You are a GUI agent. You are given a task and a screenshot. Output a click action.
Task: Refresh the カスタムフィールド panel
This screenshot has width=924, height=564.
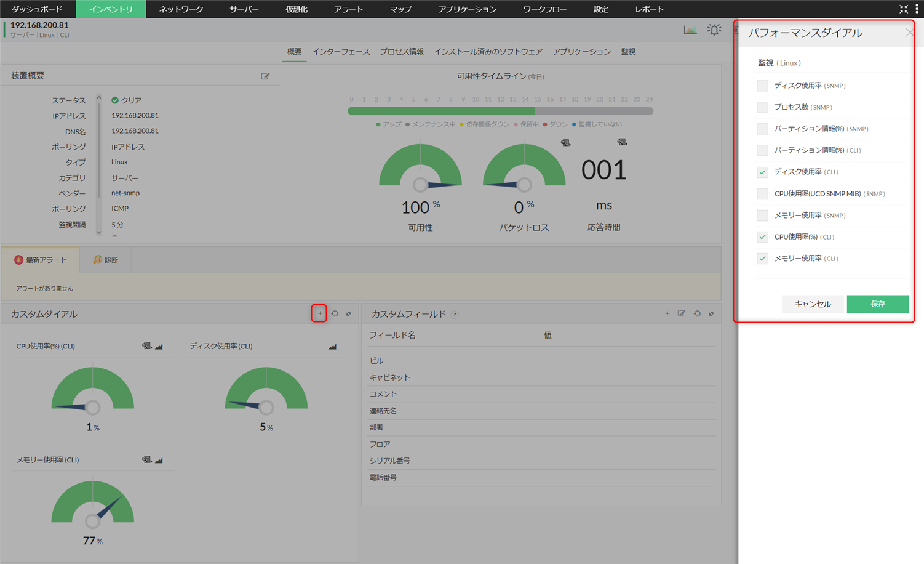point(697,313)
